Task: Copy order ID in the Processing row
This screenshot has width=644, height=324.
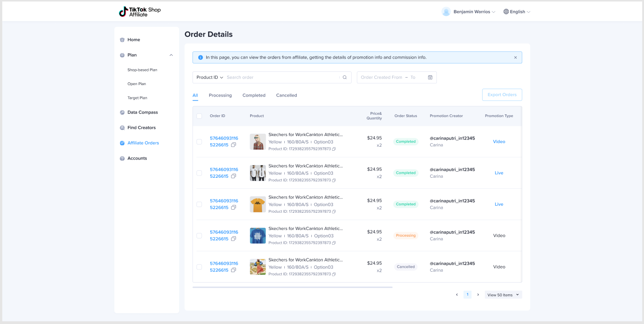Action: (x=234, y=239)
